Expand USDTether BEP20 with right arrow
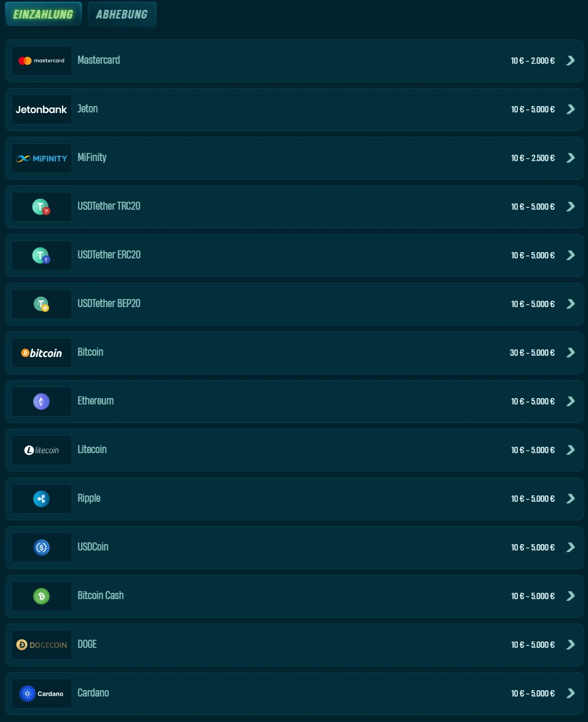The width and height of the screenshot is (588, 722). [x=571, y=304]
